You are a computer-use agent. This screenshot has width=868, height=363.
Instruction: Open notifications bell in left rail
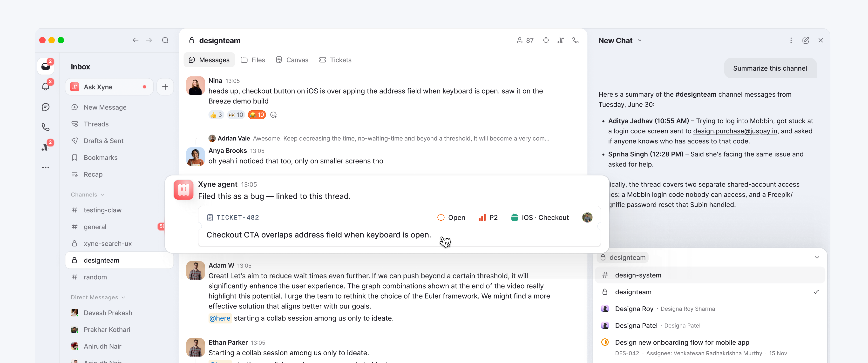pyautogui.click(x=46, y=87)
